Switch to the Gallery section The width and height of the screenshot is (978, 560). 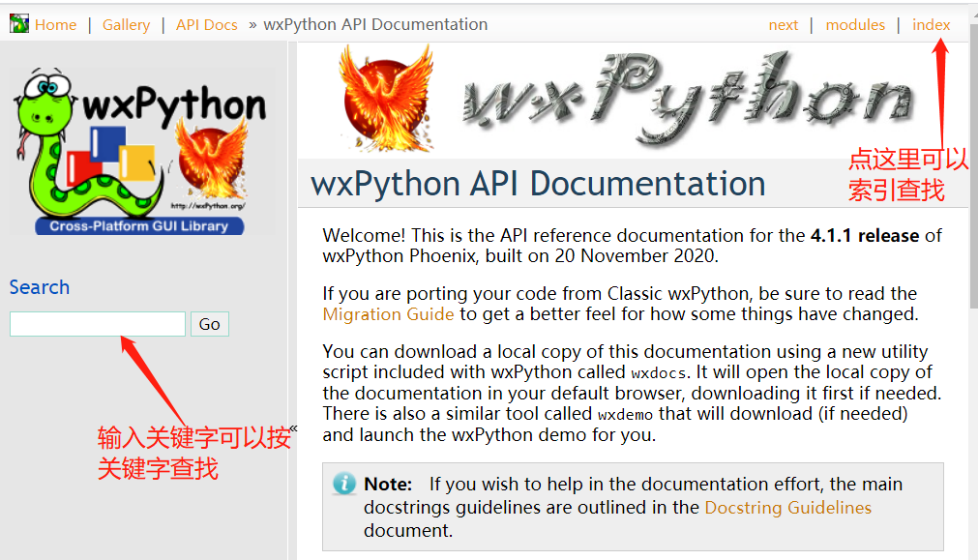[126, 24]
